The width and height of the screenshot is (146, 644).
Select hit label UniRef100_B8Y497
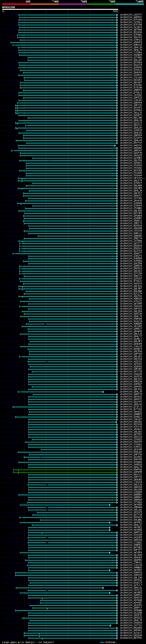(131, 82)
